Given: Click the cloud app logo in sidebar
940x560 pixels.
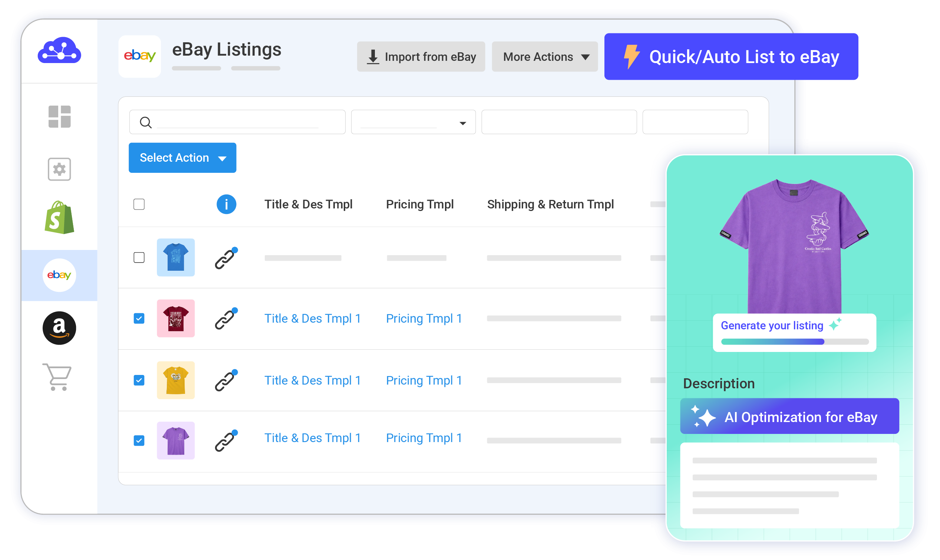Looking at the screenshot, I should pyautogui.click(x=60, y=50).
